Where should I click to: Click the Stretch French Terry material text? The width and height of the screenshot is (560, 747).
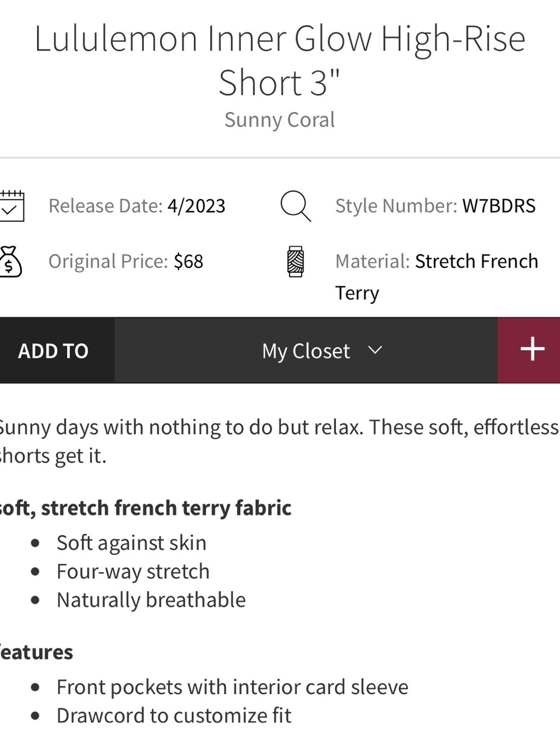[x=437, y=277]
